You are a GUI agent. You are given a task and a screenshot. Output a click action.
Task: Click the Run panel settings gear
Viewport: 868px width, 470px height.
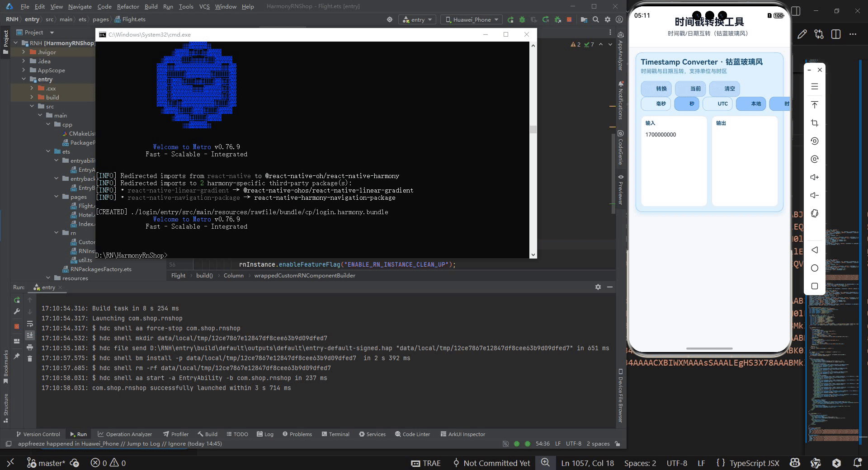coord(598,287)
